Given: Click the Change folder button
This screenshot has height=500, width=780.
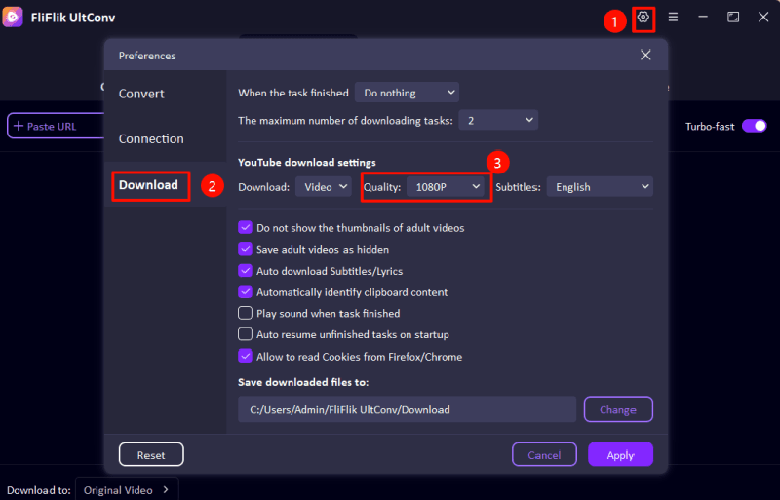Looking at the screenshot, I should (618, 409).
